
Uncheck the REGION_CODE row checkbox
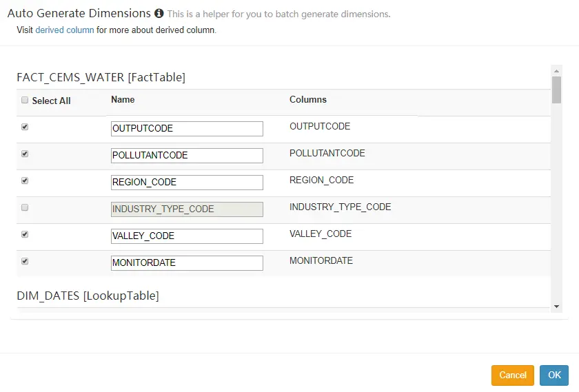point(26,180)
